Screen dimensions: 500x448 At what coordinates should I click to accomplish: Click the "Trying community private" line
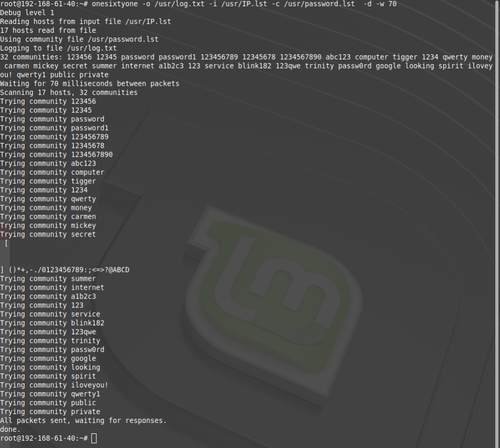(x=50, y=411)
